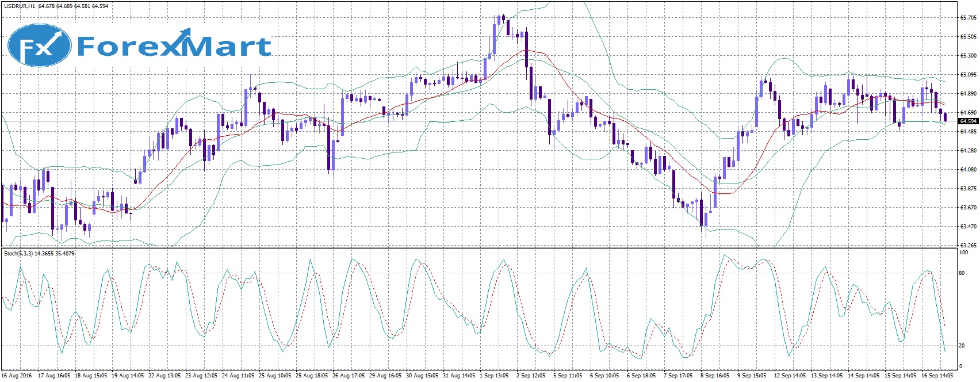Click the 24 Aug 11:05 time label
980x382 pixels.
tap(238, 376)
